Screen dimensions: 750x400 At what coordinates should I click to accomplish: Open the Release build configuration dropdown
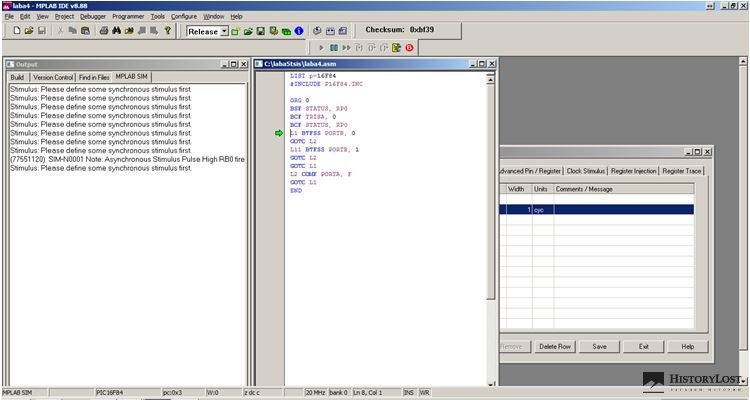[x=224, y=32]
